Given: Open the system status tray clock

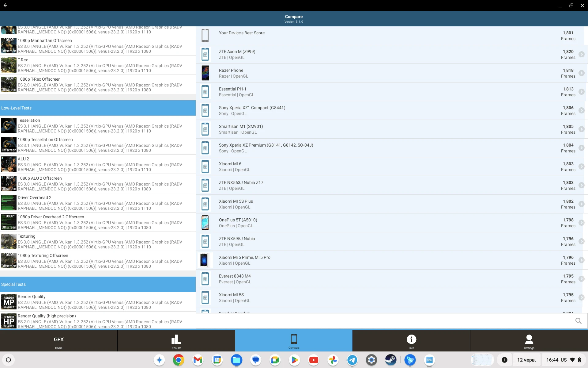Looking at the screenshot, I should tap(563, 360).
